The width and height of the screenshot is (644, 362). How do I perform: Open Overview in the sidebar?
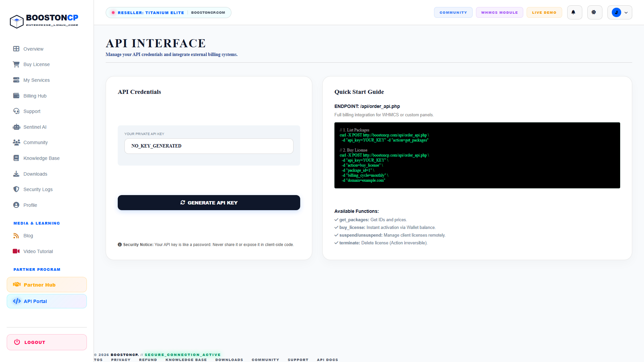tap(47, 49)
